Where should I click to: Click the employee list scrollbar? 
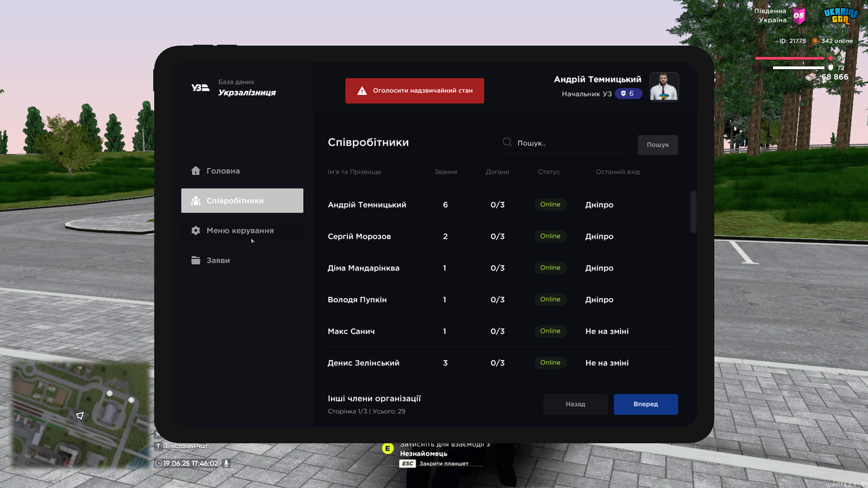point(693,212)
